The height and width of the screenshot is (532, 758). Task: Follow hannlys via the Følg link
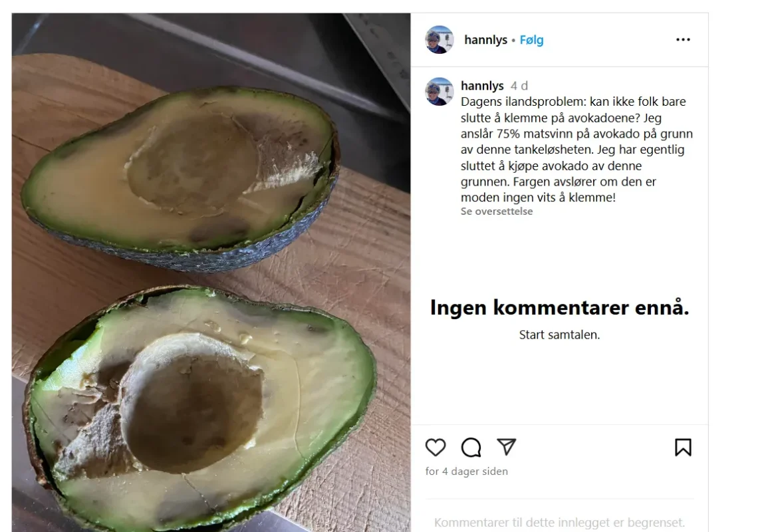tap(531, 40)
